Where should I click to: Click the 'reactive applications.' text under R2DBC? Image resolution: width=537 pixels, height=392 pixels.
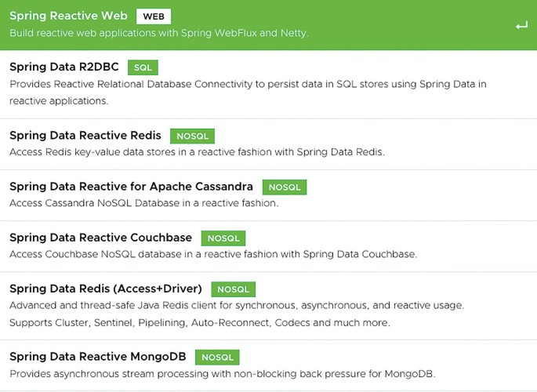coord(59,101)
